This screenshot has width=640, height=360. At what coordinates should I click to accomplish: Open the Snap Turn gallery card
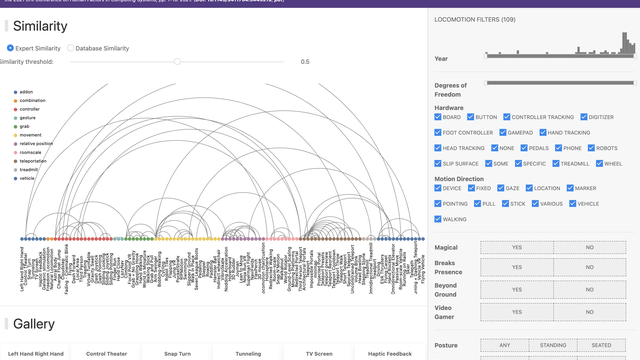(178, 354)
